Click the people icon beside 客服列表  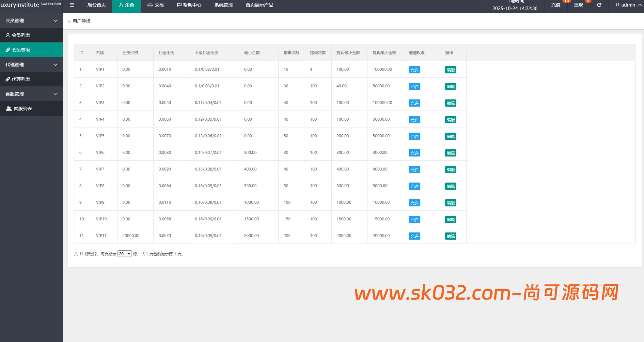pos(9,109)
